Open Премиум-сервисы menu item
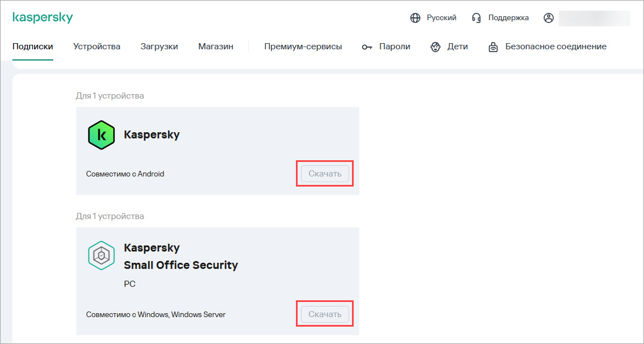This screenshot has height=344, width=644. [303, 47]
